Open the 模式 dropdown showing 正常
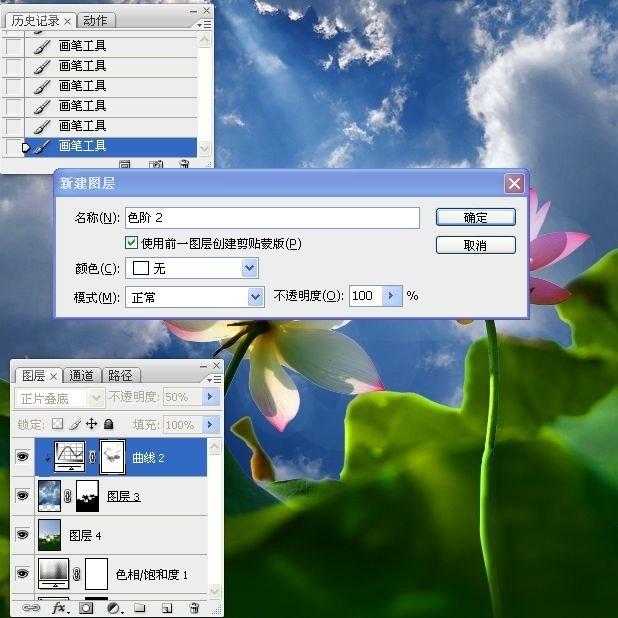Image resolution: width=618 pixels, height=618 pixels. (x=255, y=297)
